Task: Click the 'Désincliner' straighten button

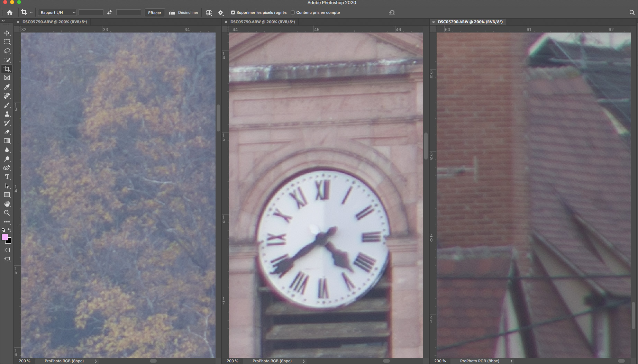Action: click(184, 12)
